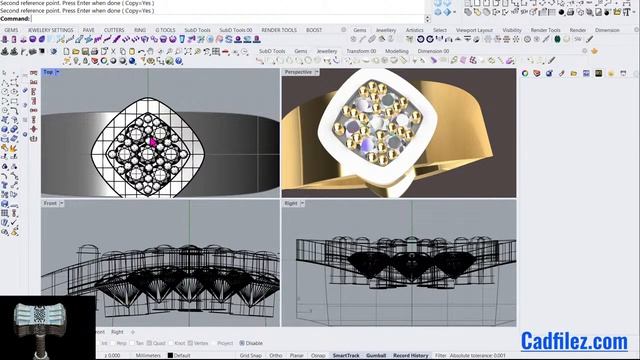Toggle the Disable osnap checkbox
Viewport: 640px width, 360px height.
point(242,343)
